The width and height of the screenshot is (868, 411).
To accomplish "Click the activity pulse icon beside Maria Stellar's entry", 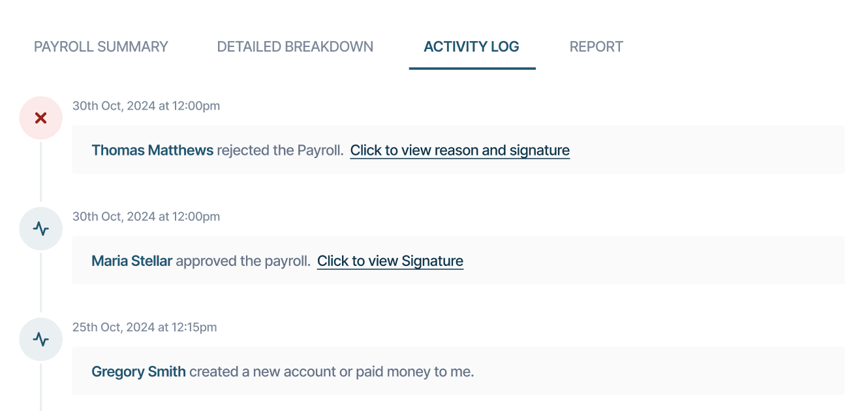I will point(40,229).
